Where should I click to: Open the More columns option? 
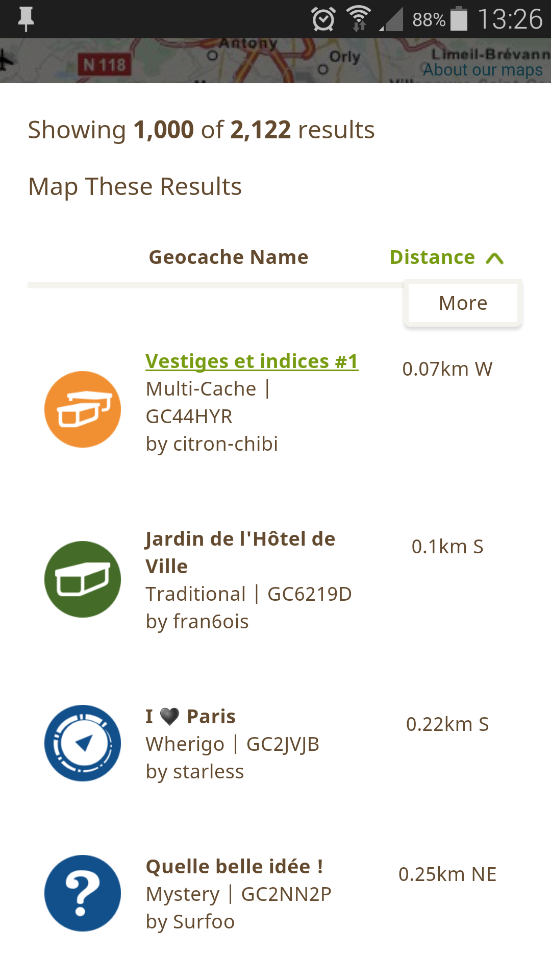coord(463,303)
